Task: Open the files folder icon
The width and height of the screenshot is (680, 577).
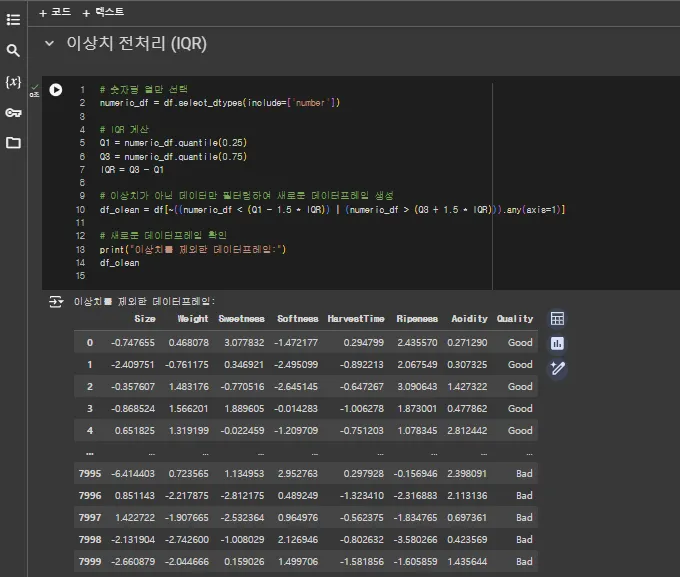Action: tap(13, 143)
